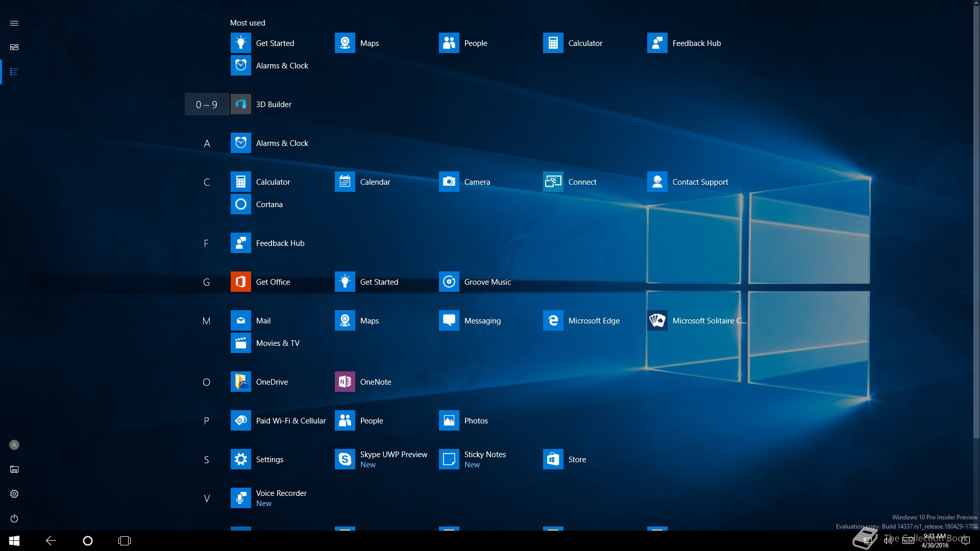The width and height of the screenshot is (980, 551).
Task: Click the letter M group header
Action: [207, 321]
